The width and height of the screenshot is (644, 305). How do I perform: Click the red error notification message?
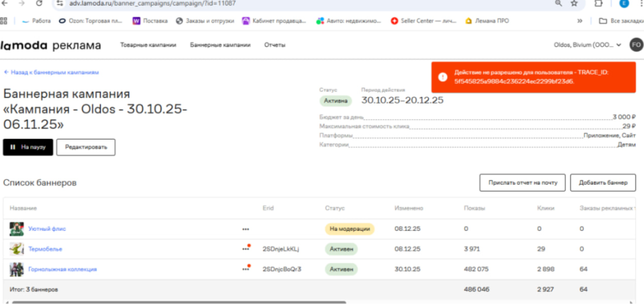(x=533, y=77)
